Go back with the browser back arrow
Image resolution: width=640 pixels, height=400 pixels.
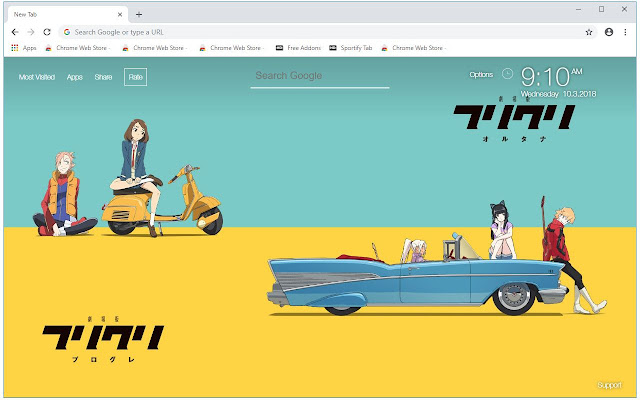[15, 32]
